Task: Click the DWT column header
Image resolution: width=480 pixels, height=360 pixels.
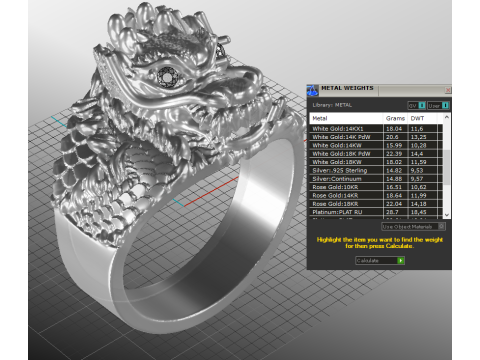Action: (x=422, y=118)
